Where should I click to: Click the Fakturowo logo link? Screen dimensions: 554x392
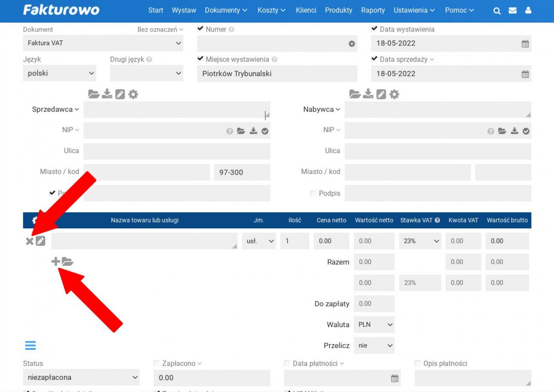point(61,10)
